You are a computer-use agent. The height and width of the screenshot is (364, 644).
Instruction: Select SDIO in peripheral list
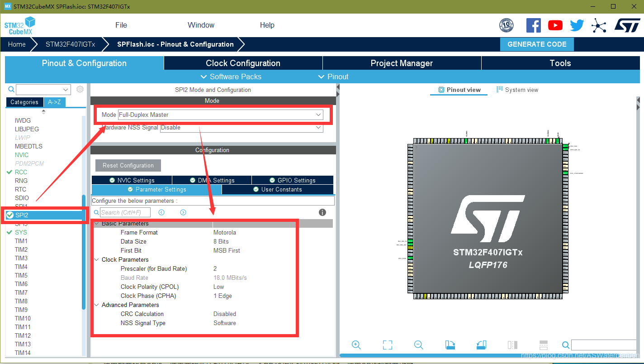(22, 198)
